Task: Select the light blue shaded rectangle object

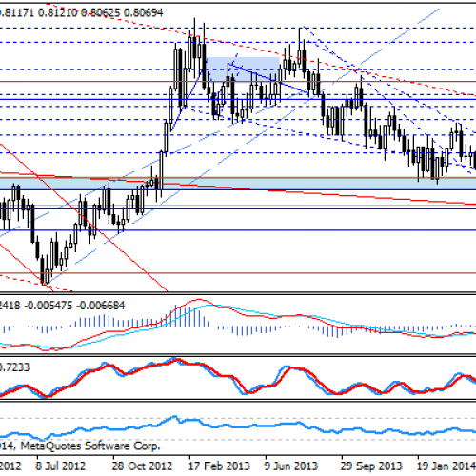Action: tap(243, 69)
